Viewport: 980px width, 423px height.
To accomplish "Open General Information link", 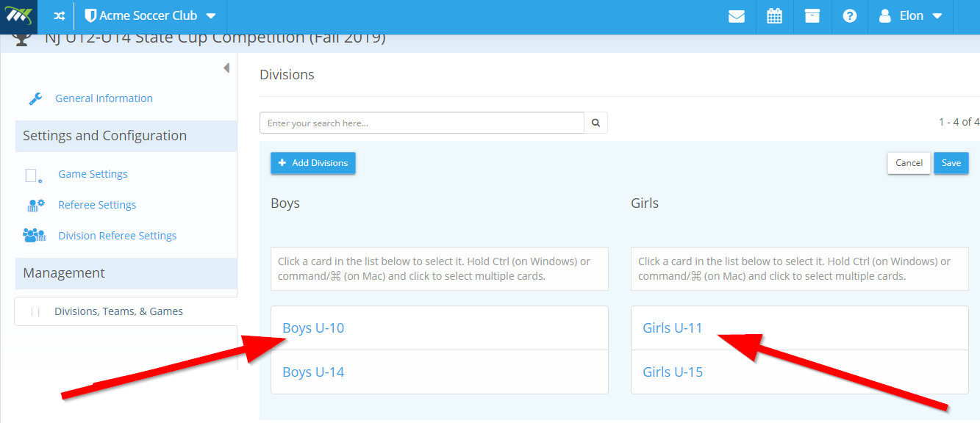I will (x=104, y=98).
